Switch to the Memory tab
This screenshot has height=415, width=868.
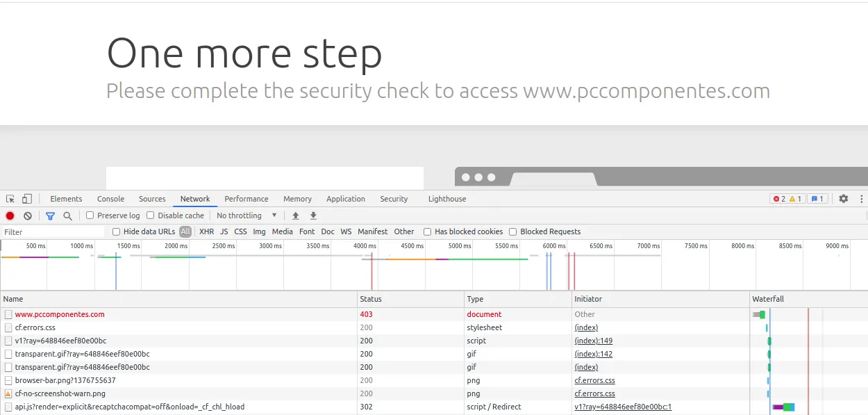297,199
